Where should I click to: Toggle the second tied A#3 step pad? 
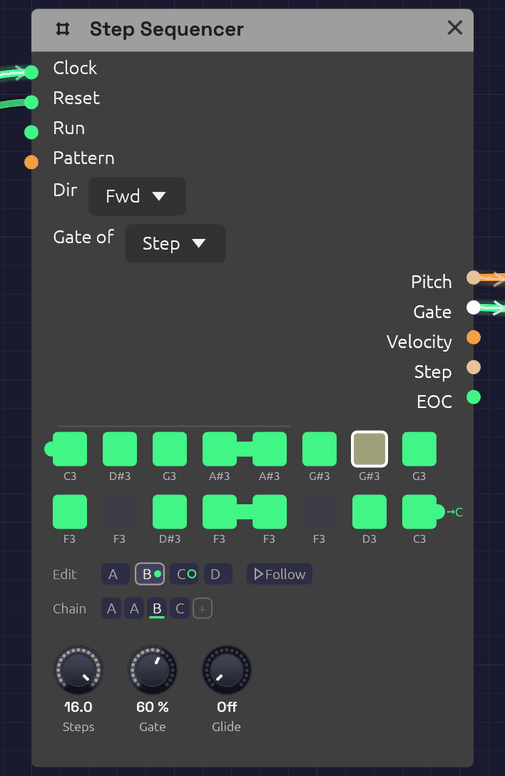click(x=269, y=449)
